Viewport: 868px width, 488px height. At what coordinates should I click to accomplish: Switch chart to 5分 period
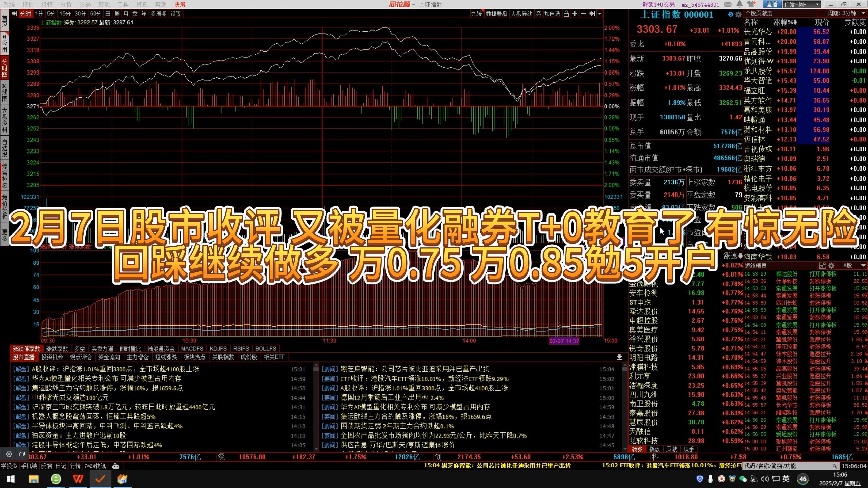[x=51, y=14]
